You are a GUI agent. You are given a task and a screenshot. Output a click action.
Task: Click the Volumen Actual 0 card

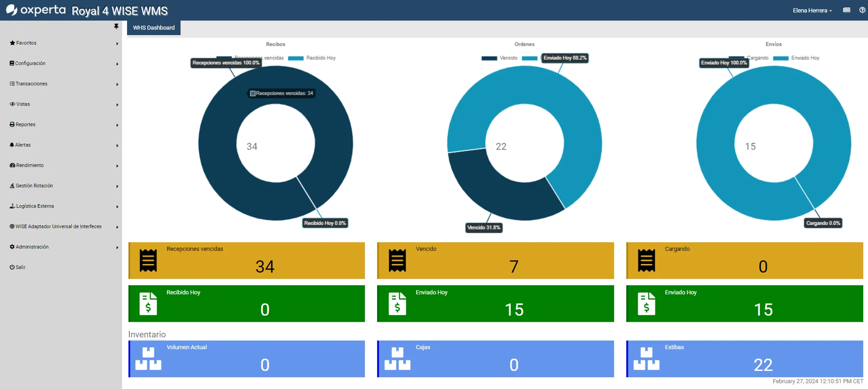click(x=247, y=359)
